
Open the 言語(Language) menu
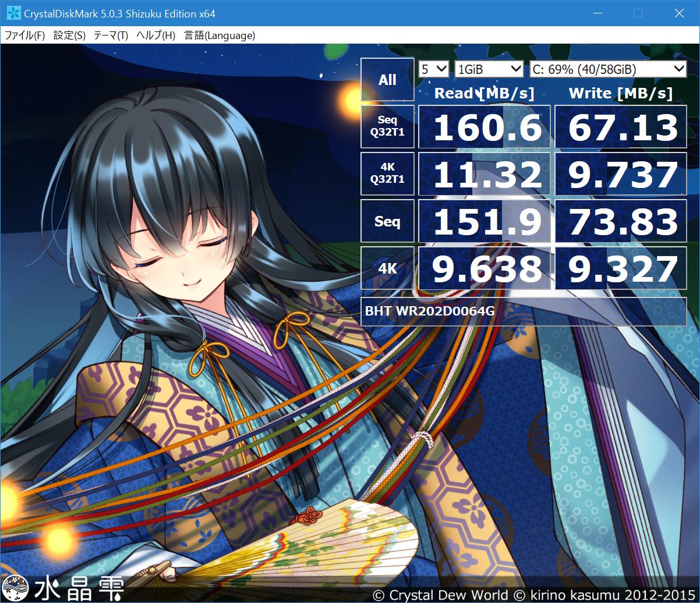(220, 36)
